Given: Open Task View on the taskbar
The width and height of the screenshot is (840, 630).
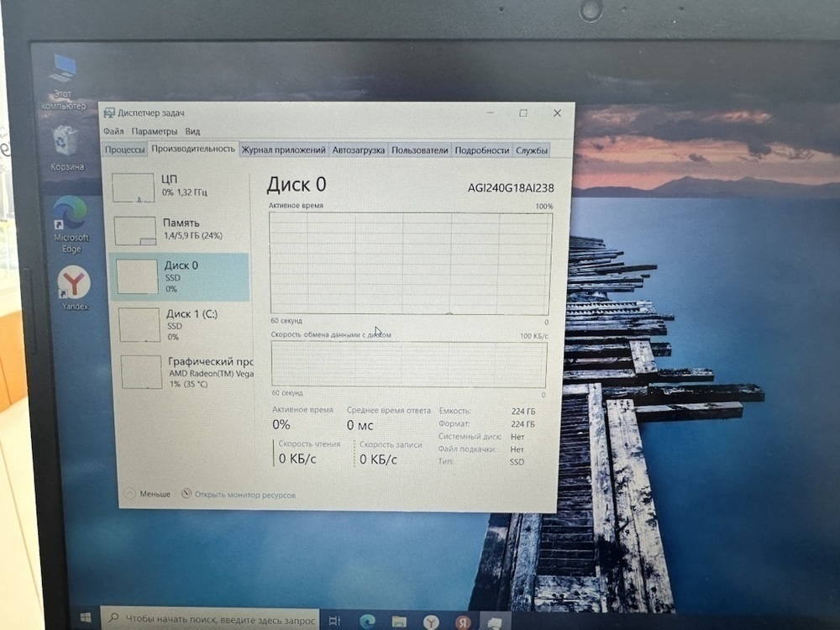Looking at the screenshot, I should [x=334, y=621].
